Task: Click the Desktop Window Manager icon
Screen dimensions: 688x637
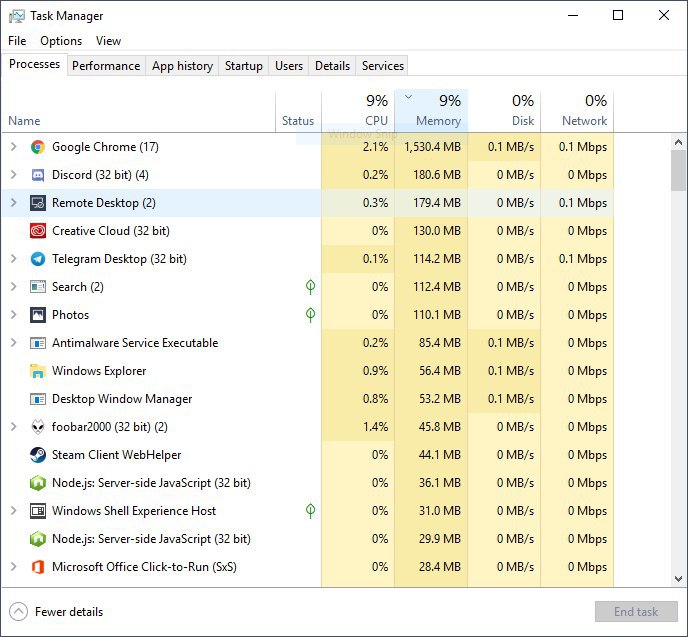Action: (x=38, y=399)
